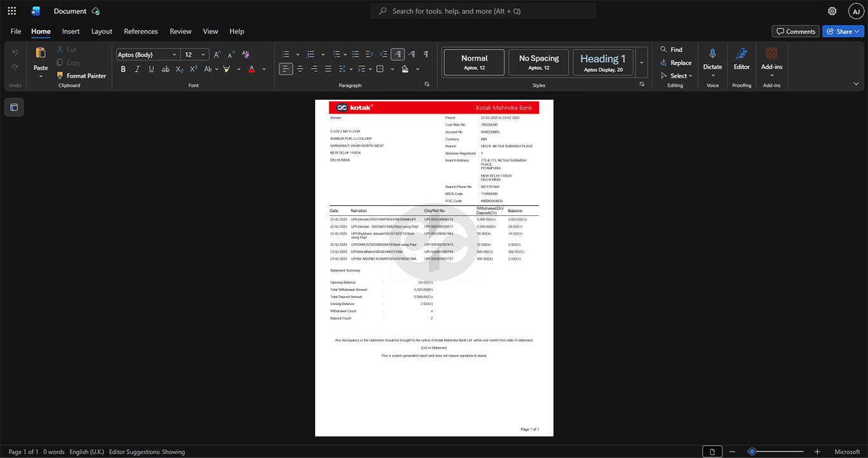
Task: Clear formatting with eraser icon
Action: 246,55
